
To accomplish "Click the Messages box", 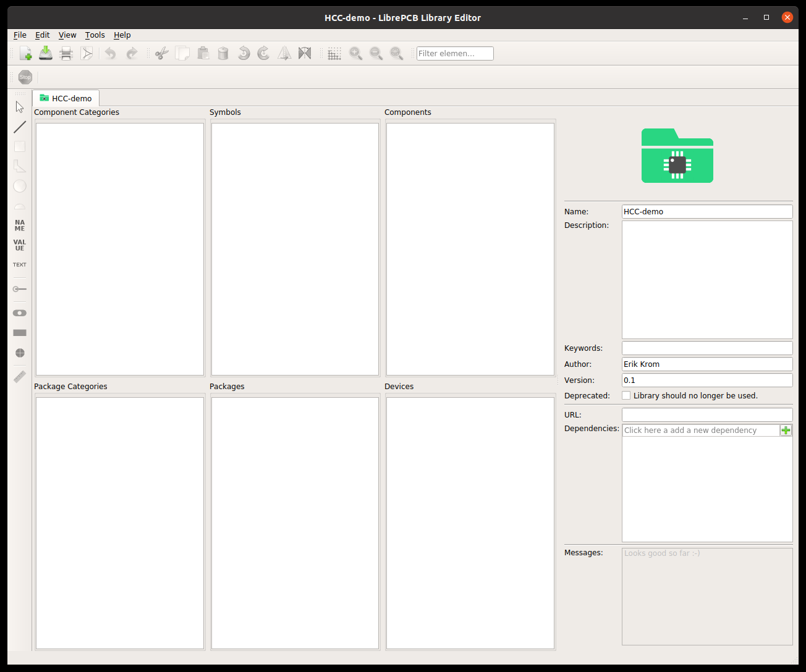I will click(x=707, y=597).
